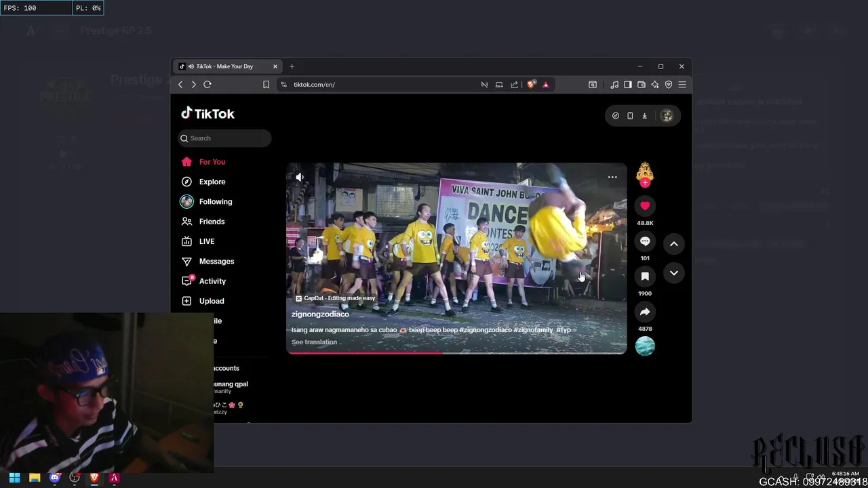
Task: Seek on the red video progress bar
Action: pos(457,352)
